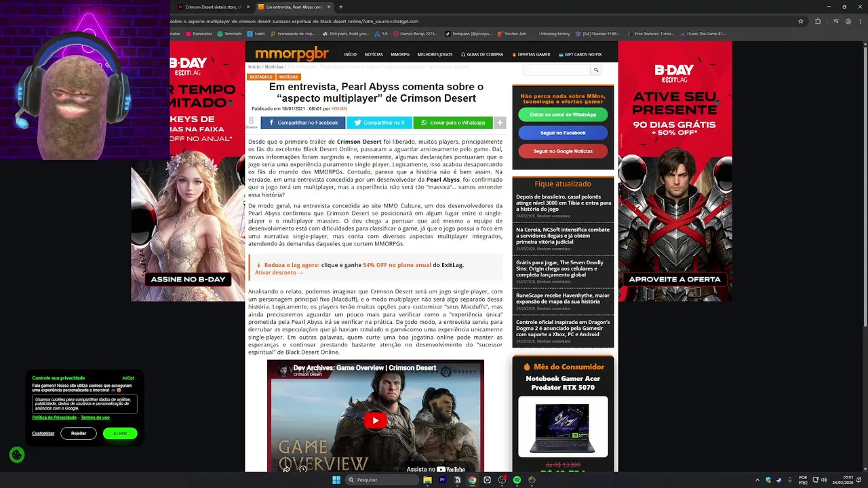
Task: Show hidden system tray icons
Action: [x=757, y=480]
